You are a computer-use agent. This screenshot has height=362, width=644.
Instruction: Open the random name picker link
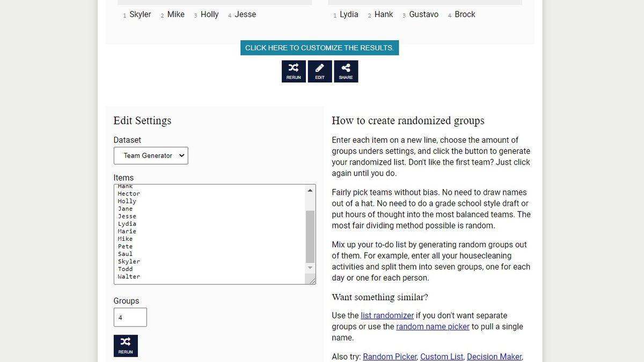tap(433, 327)
